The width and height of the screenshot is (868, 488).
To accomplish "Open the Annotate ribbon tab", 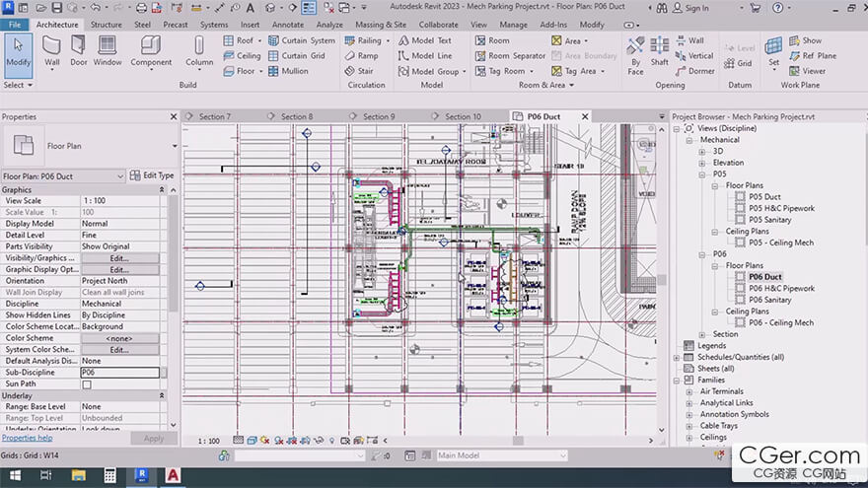I will (288, 25).
